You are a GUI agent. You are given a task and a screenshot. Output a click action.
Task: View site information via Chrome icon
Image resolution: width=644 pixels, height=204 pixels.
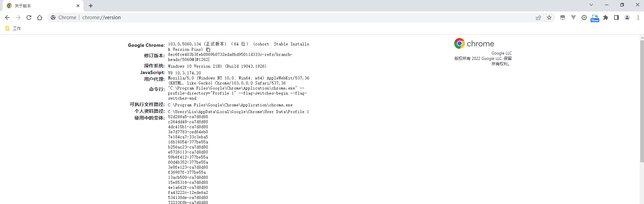point(53,18)
